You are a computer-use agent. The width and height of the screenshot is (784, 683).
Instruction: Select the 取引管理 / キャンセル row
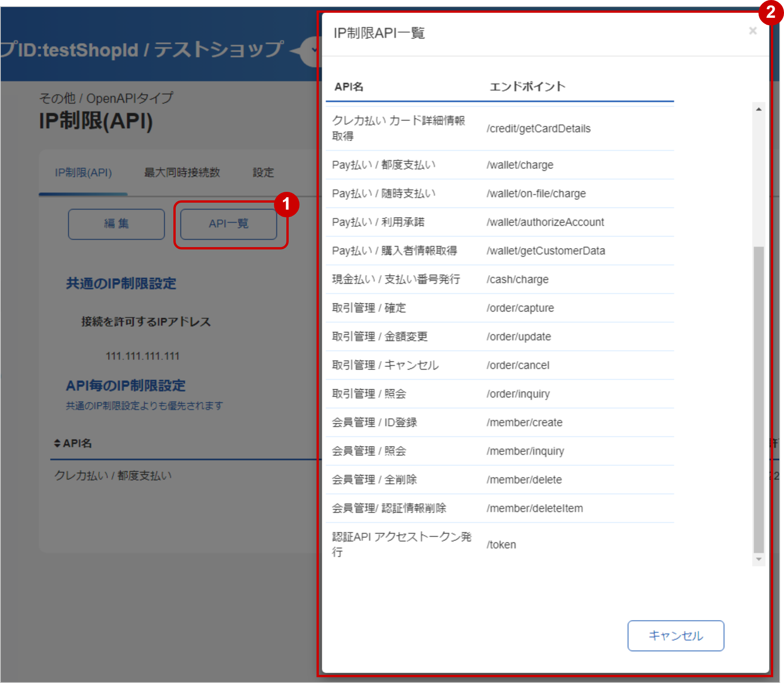click(x=500, y=365)
